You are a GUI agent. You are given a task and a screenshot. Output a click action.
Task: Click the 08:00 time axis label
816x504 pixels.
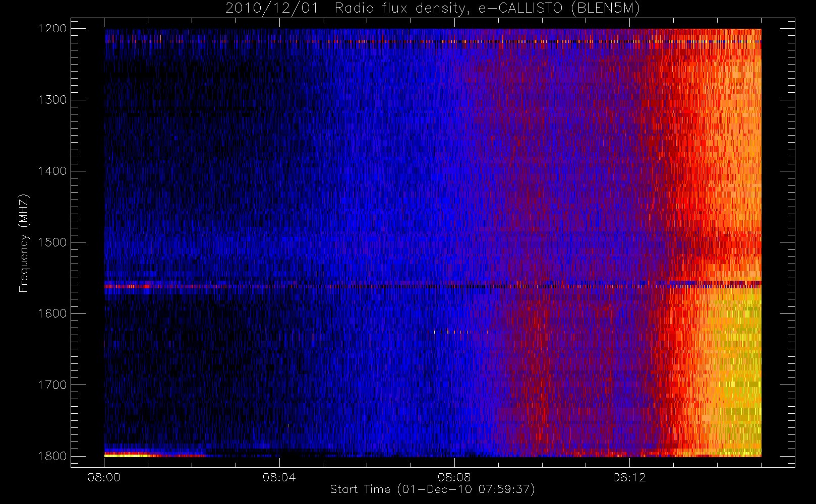pos(104,477)
